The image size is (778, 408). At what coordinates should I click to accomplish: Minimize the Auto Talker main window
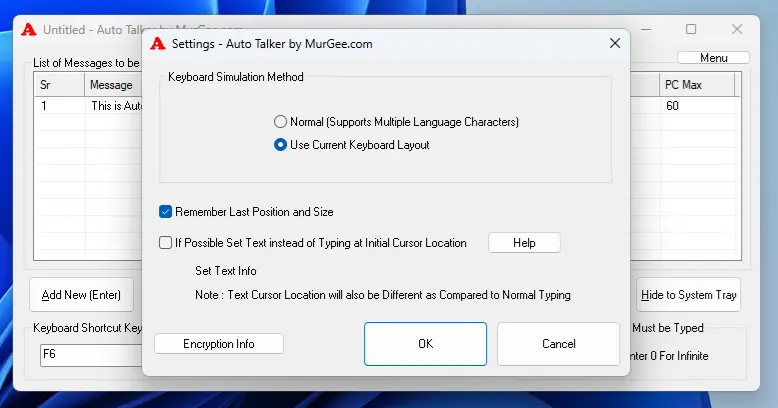(646, 29)
